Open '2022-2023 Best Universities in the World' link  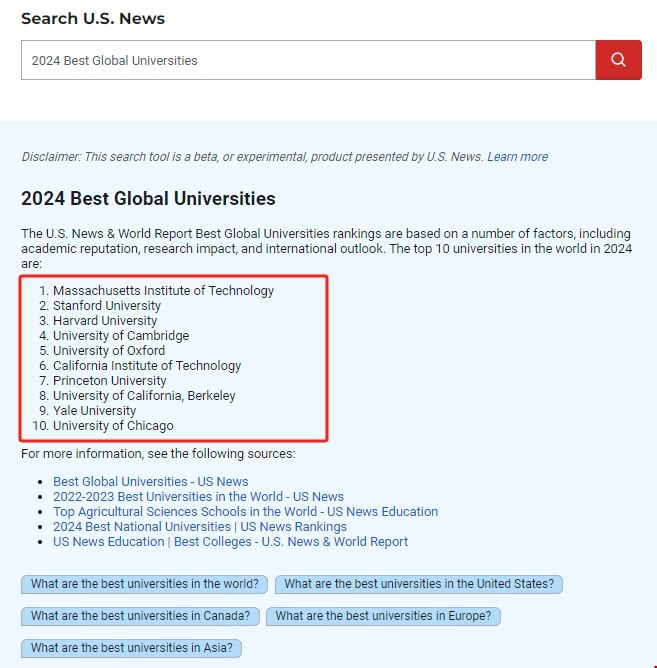198,496
